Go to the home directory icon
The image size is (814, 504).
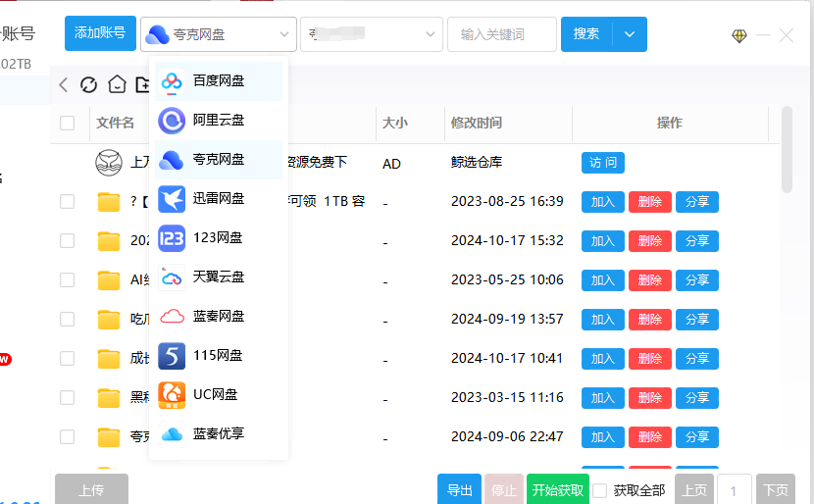(117, 84)
